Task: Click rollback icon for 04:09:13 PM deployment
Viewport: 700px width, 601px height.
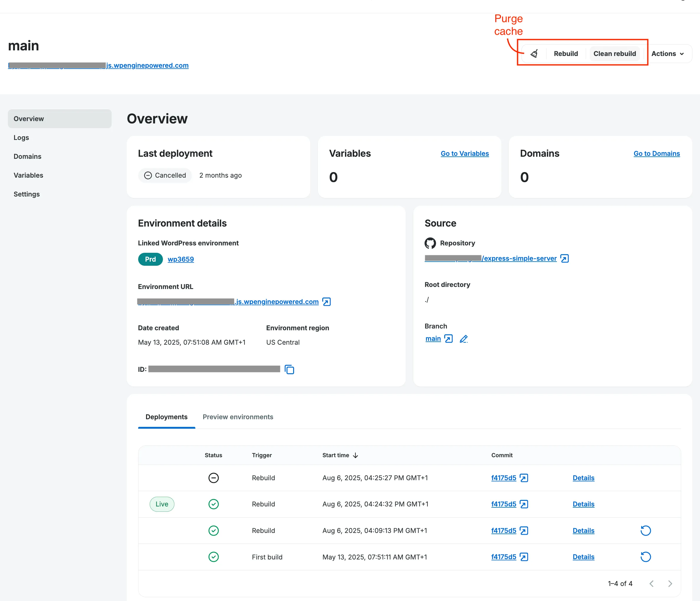Action: (645, 530)
